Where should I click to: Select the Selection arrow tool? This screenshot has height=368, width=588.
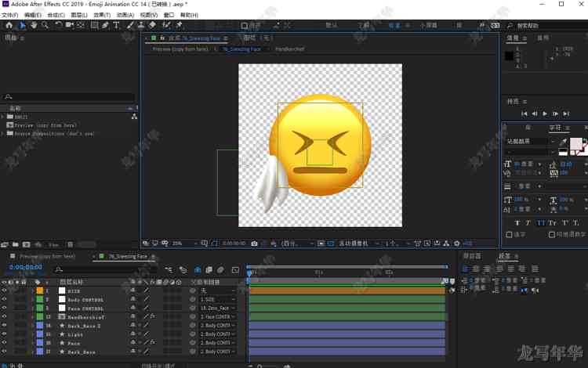[x=22, y=25]
